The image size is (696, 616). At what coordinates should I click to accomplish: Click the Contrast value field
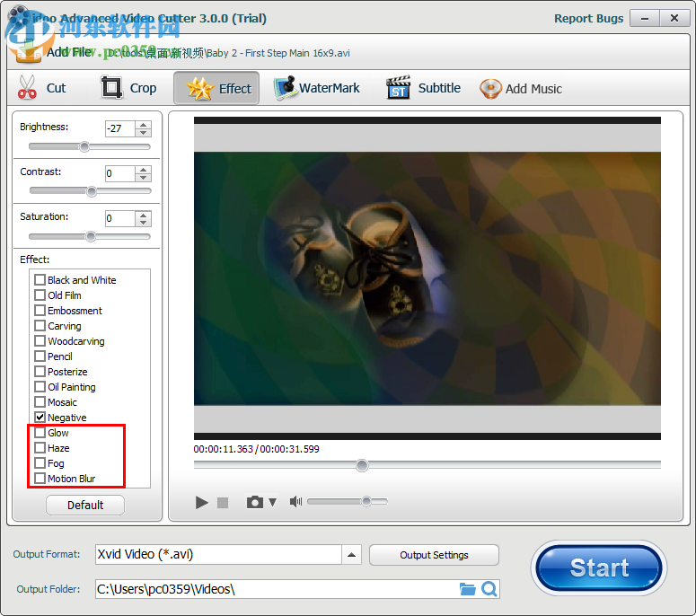pyautogui.click(x=119, y=173)
